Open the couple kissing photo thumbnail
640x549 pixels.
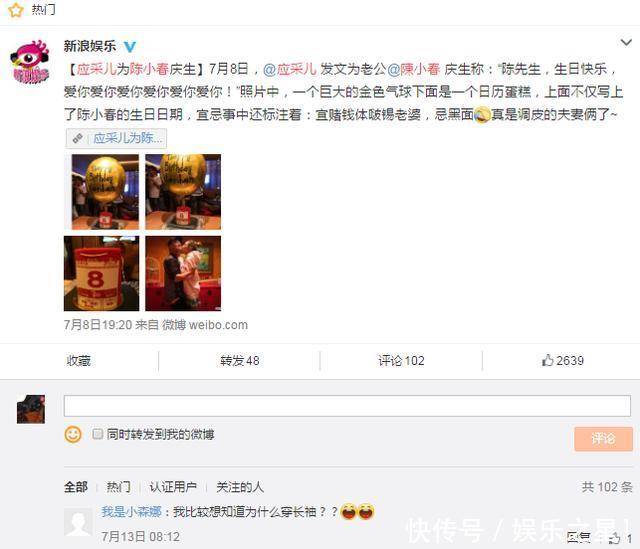click(x=183, y=273)
